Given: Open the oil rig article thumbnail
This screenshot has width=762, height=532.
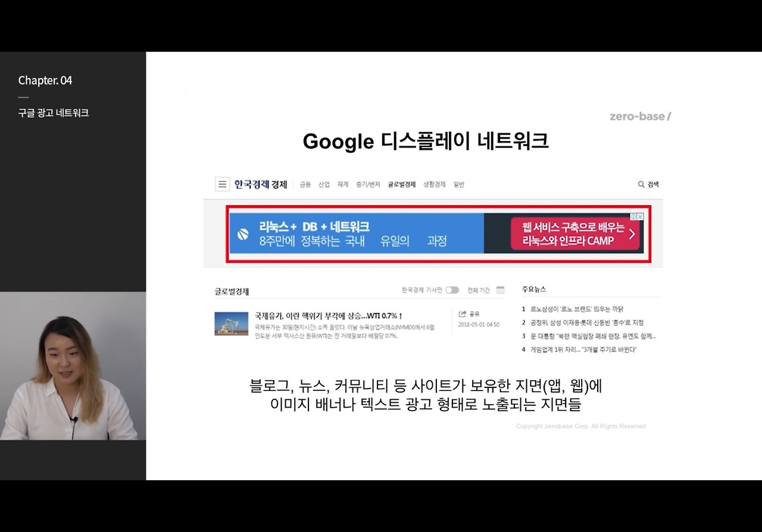Looking at the screenshot, I should click(x=232, y=323).
